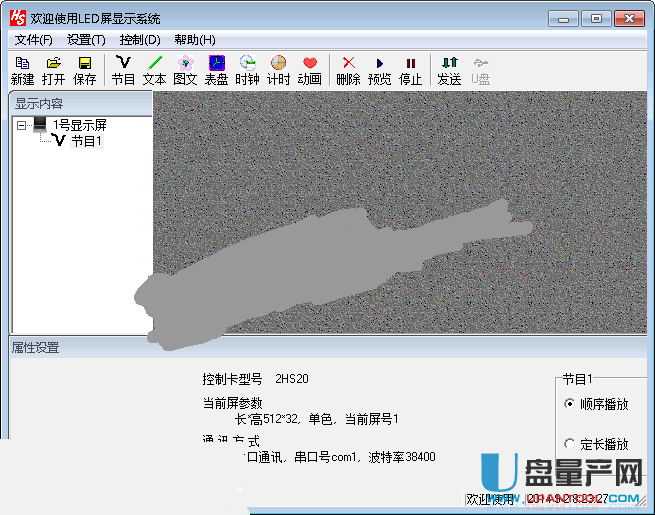Image resolution: width=655 pixels, height=515 pixels.
Task: Click the 属性设置 panel header
Action: click(328, 348)
